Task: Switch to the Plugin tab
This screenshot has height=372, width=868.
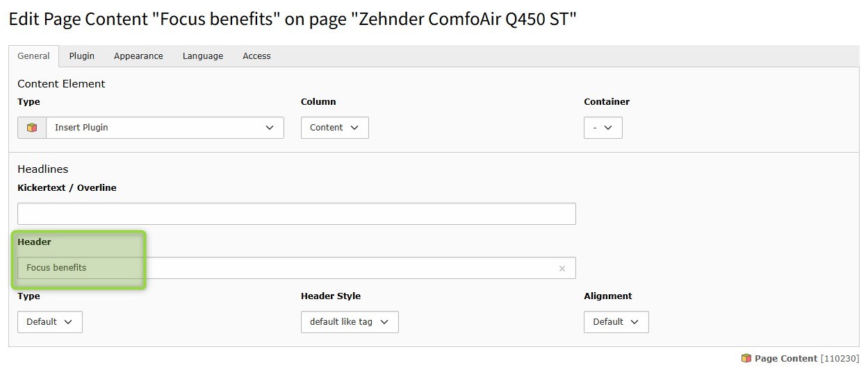Action: click(82, 56)
